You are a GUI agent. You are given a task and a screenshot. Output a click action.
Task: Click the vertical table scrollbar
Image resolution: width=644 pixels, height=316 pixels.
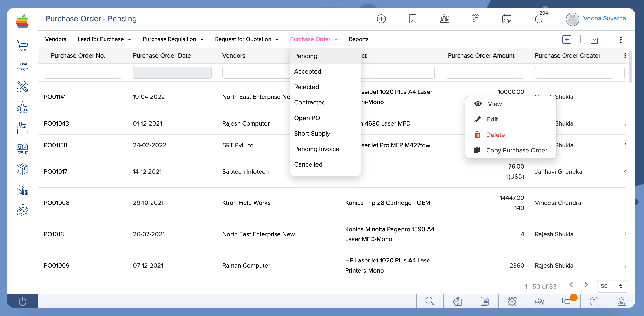631,67
